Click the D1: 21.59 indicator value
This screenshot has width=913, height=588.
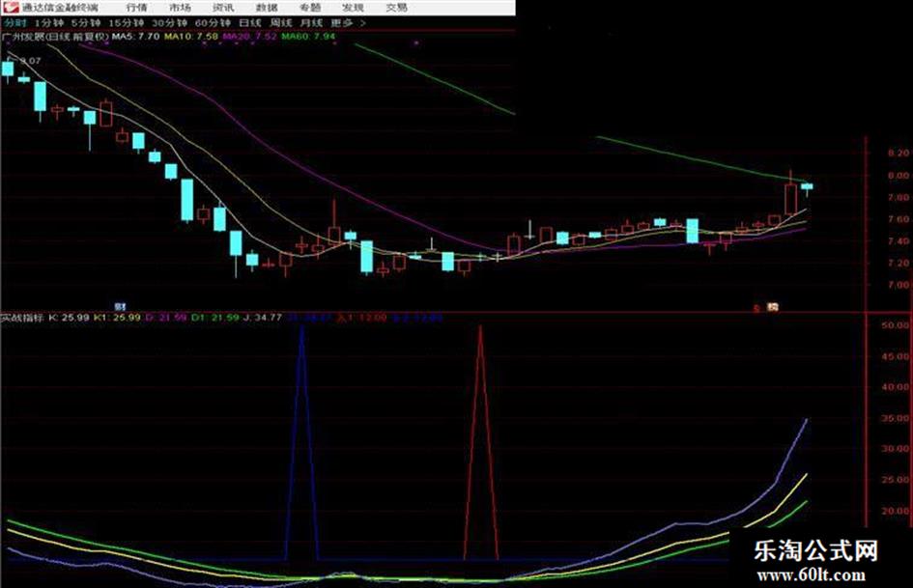pyautogui.click(x=215, y=318)
